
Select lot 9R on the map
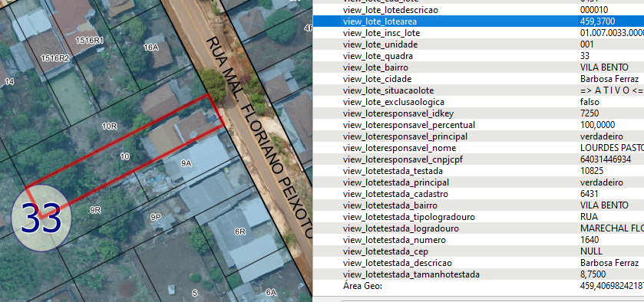coord(95,210)
